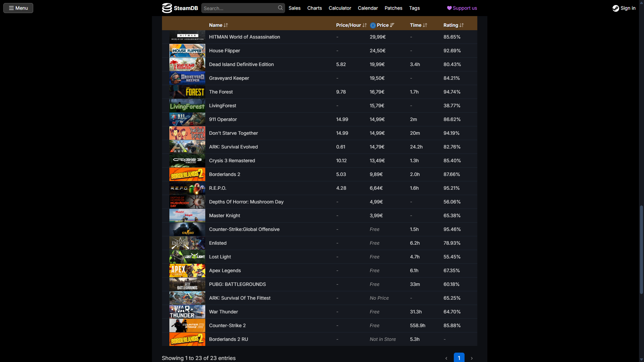The image size is (644, 362).
Task: Open Dead Island Definitive Edition thumbnail
Action: click(187, 64)
